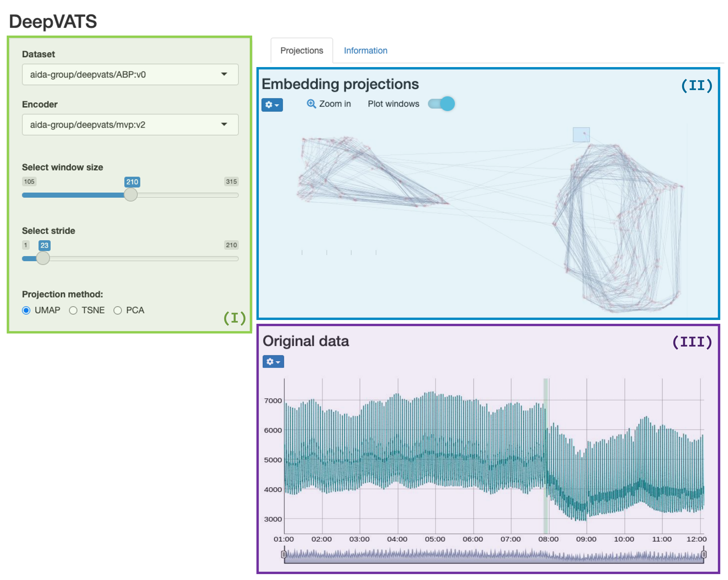Expand the Encoder dropdown
Viewport: 728px width, 580px height.
pyautogui.click(x=130, y=125)
